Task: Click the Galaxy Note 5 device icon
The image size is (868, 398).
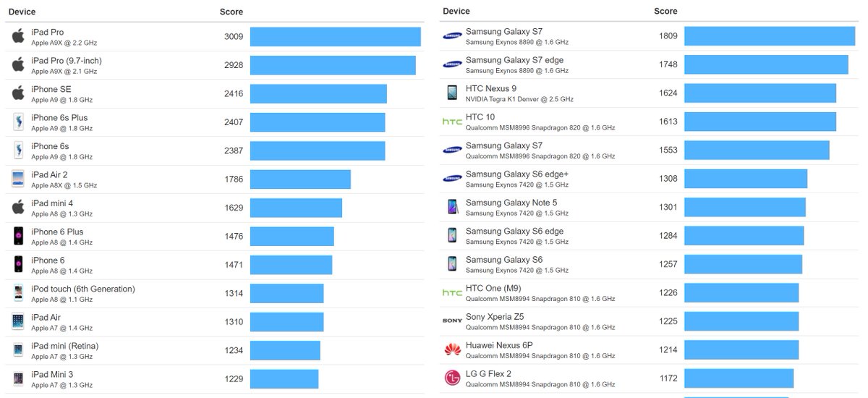Action: pos(452,207)
